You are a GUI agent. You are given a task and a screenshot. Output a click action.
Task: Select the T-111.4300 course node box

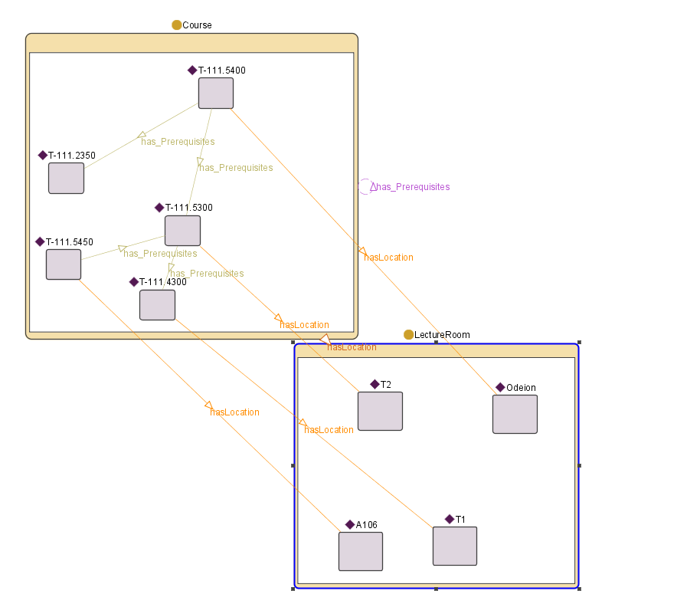157,305
